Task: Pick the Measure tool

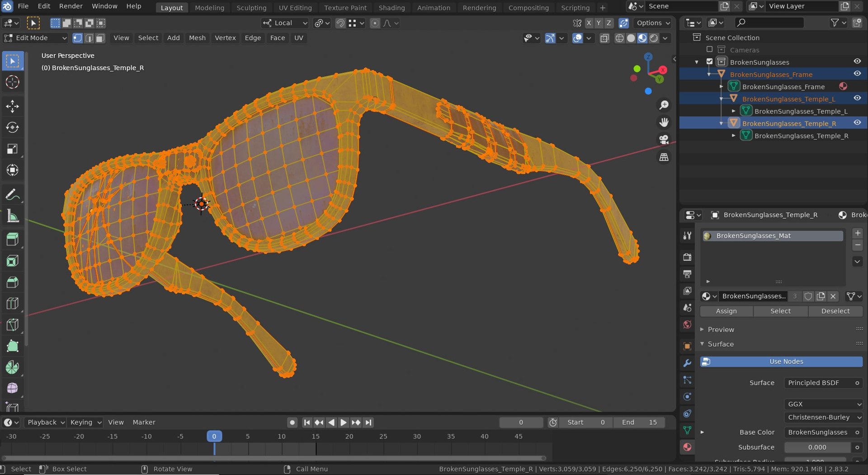Action: click(x=12, y=216)
